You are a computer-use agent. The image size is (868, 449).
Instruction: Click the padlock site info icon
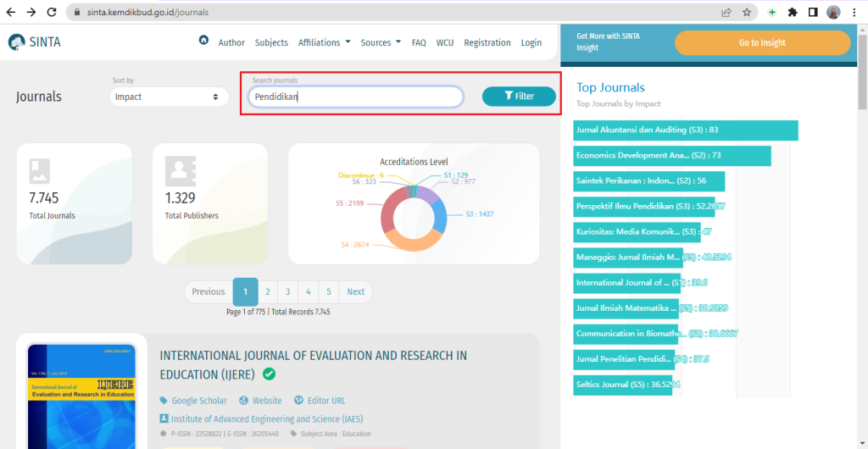(x=77, y=12)
